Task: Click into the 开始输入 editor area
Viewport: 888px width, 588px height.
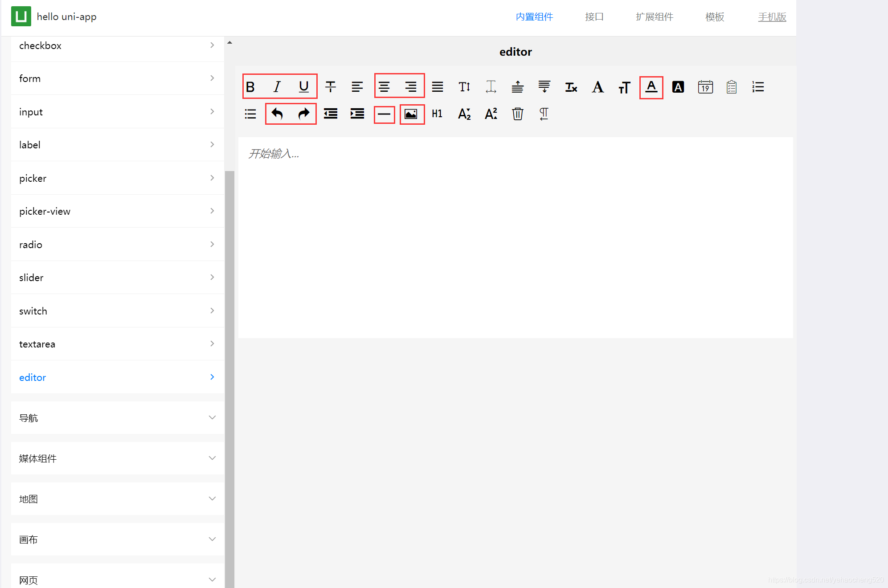Action: (516, 237)
